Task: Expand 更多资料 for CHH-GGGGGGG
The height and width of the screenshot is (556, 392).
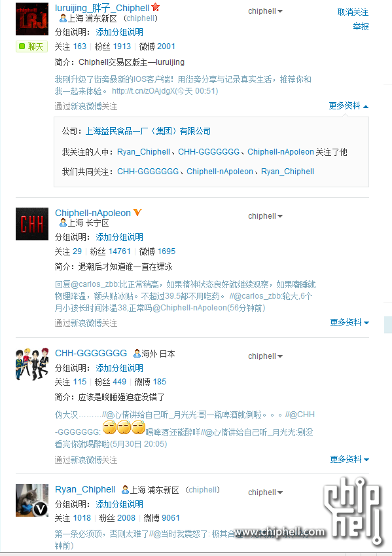Action: point(349,459)
